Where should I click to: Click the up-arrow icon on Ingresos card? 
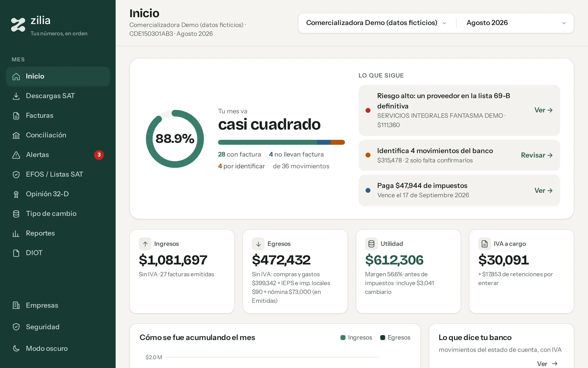tap(145, 244)
